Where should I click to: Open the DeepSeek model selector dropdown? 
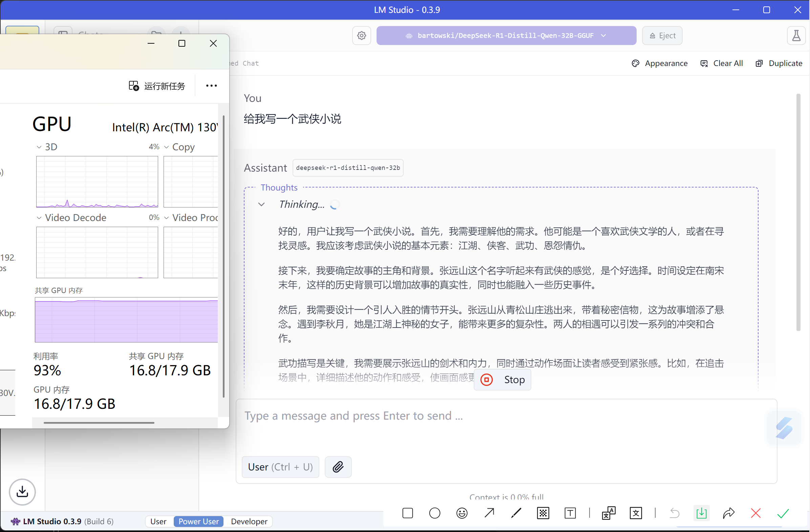pyautogui.click(x=506, y=36)
